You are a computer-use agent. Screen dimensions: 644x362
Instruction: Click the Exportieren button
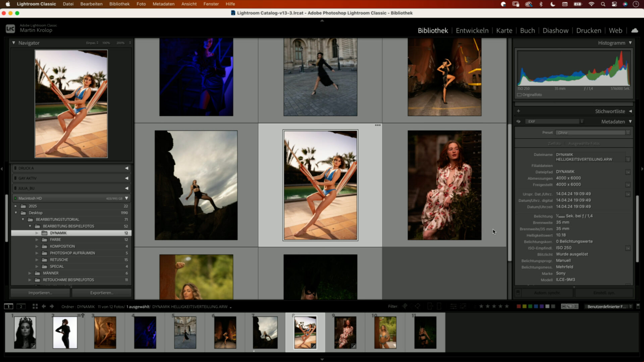point(102,293)
